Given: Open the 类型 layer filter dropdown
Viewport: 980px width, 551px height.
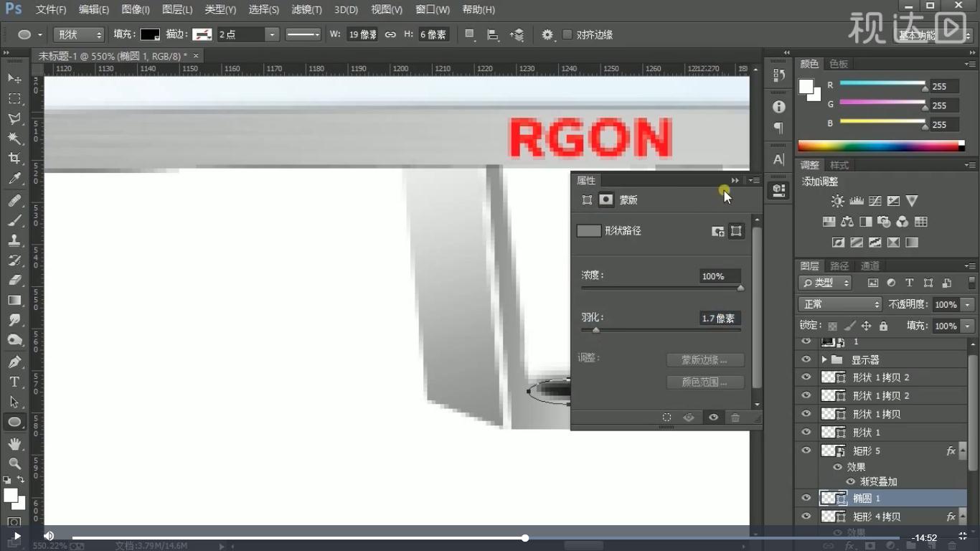Looking at the screenshot, I should (x=825, y=283).
